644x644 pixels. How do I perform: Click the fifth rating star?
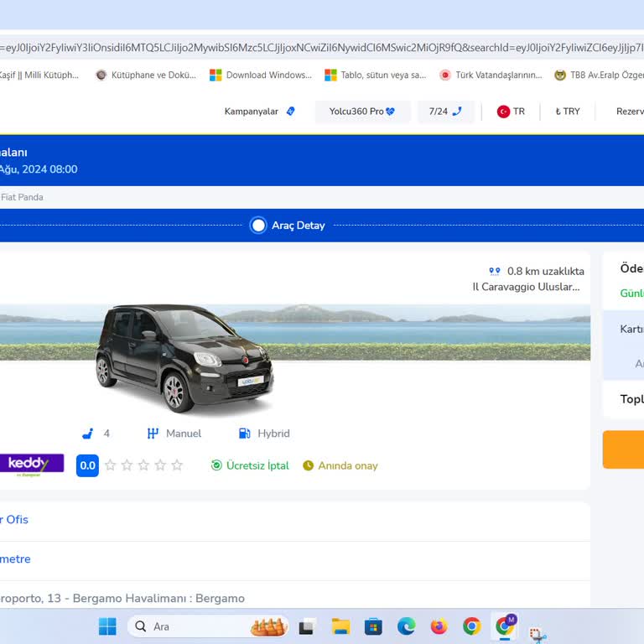177,465
